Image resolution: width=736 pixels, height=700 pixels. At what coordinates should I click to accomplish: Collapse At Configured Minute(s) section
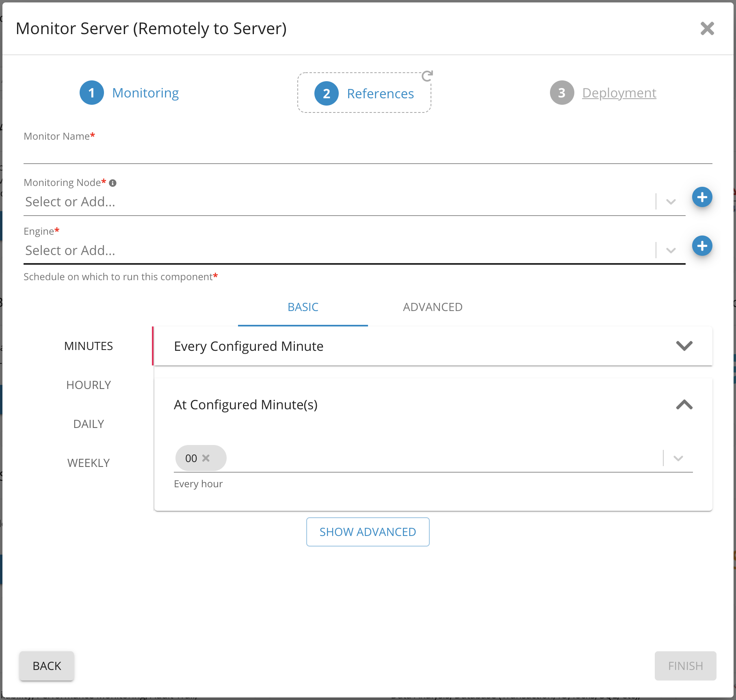pos(684,405)
